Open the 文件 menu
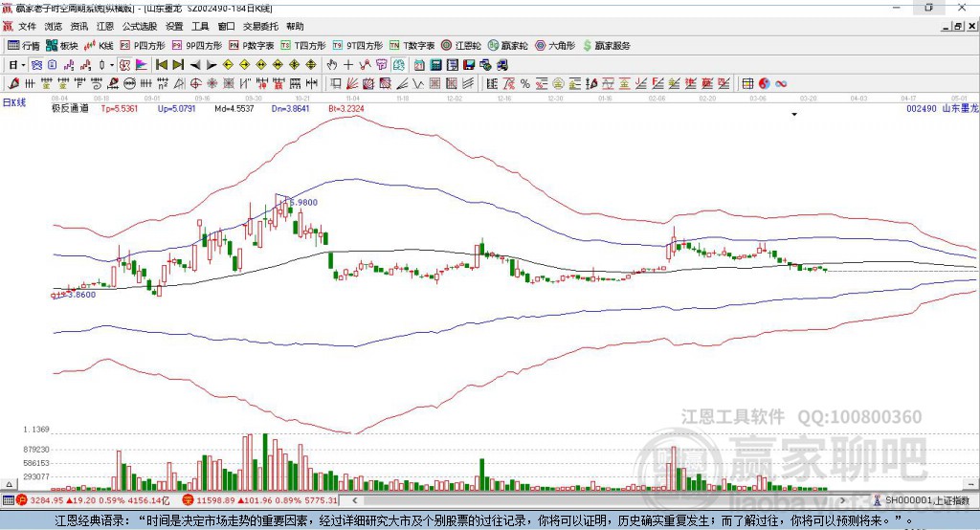 click(27, 26)
